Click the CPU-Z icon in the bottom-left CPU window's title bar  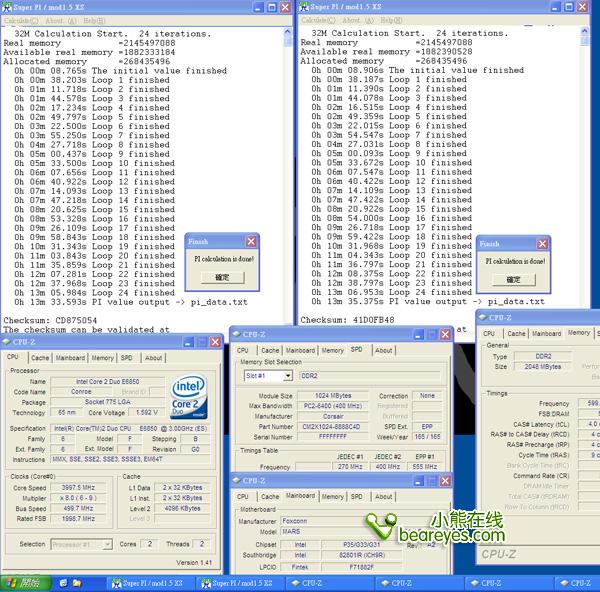[x=7, y=342]
